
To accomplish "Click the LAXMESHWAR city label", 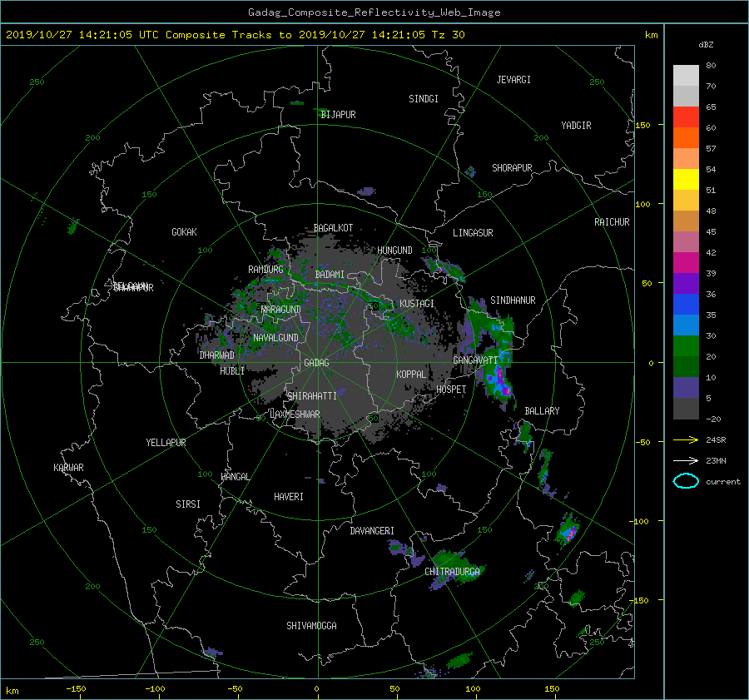I will (295, 415).
